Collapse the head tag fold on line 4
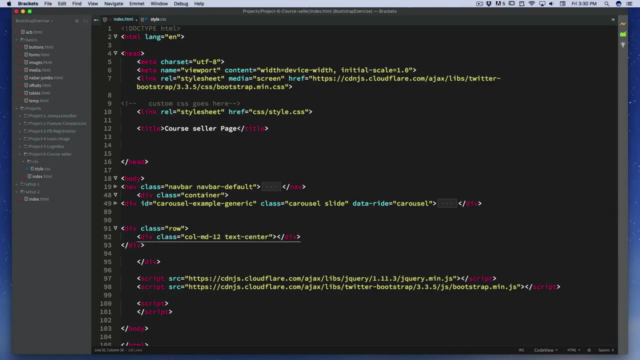The height and width of the screenshot is (360, 640). tap(116, 53)
